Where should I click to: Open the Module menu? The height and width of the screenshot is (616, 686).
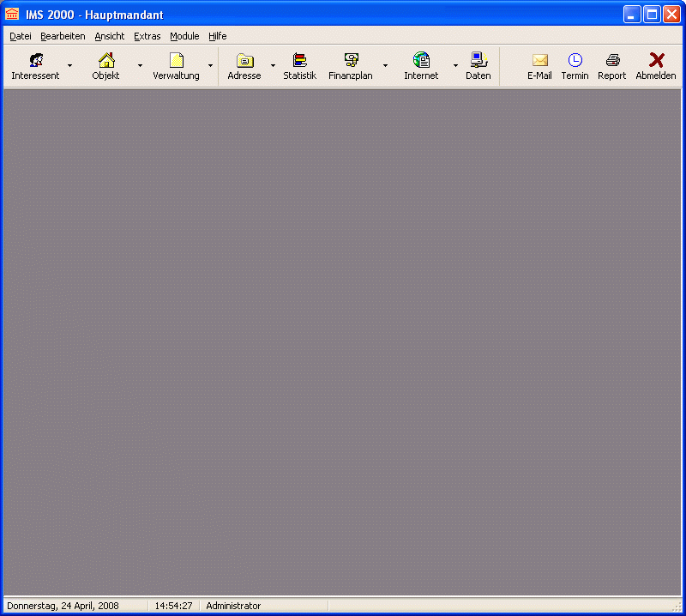pyautogui.click(x=184, y=36)
